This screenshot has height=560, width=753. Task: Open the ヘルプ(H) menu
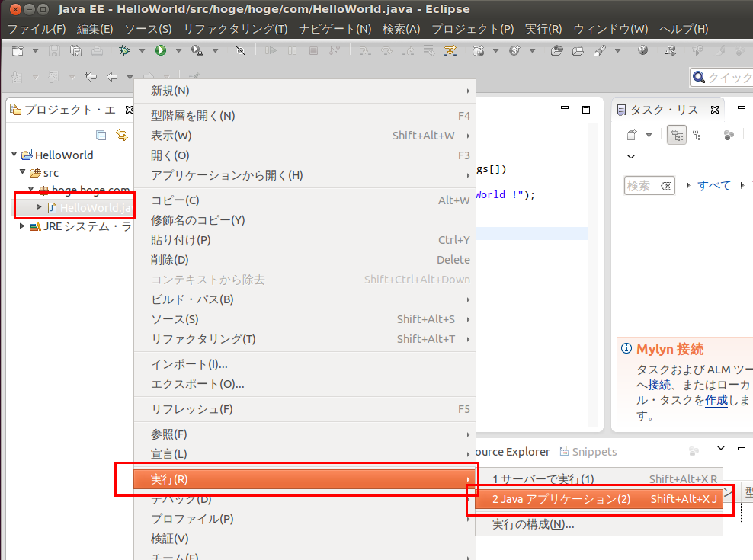click(x=684, y=29)
